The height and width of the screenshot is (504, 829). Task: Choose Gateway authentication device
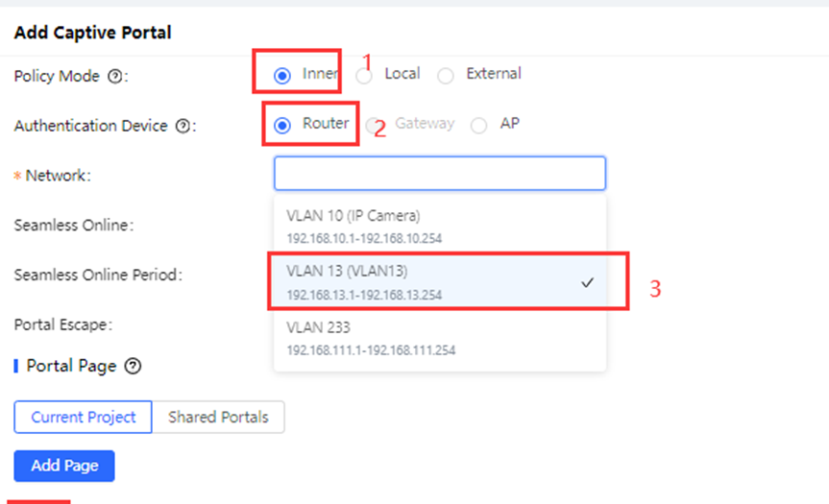point(375,125)
